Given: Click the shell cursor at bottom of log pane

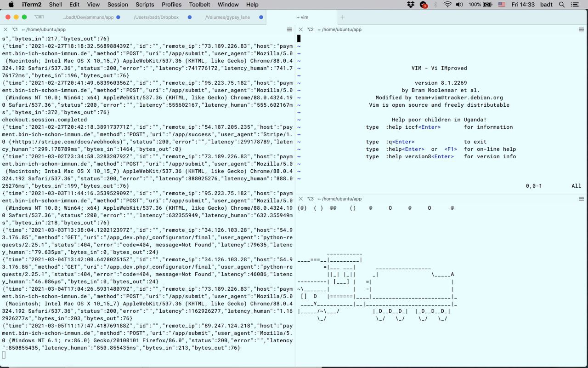Looking at the screenshot, I should click(4, 355).
